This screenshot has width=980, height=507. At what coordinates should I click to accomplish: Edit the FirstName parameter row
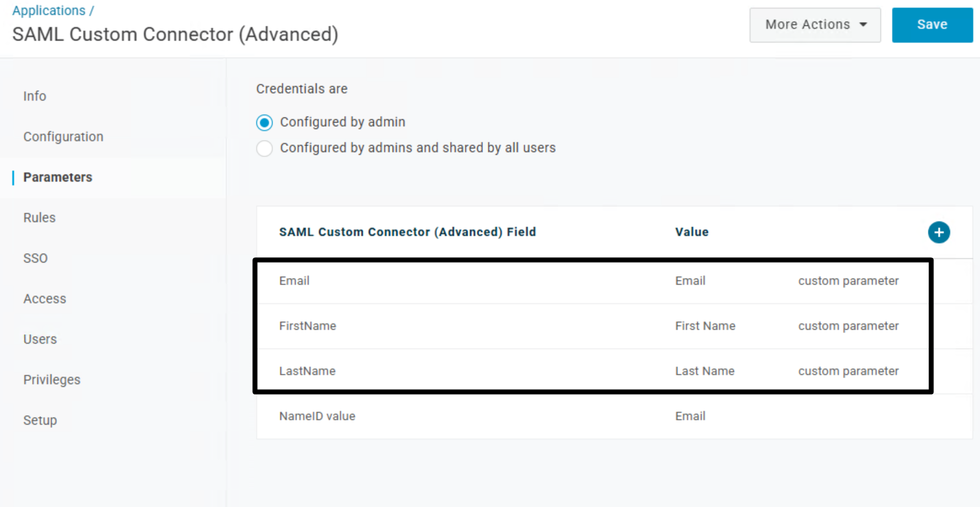point(307,326)
